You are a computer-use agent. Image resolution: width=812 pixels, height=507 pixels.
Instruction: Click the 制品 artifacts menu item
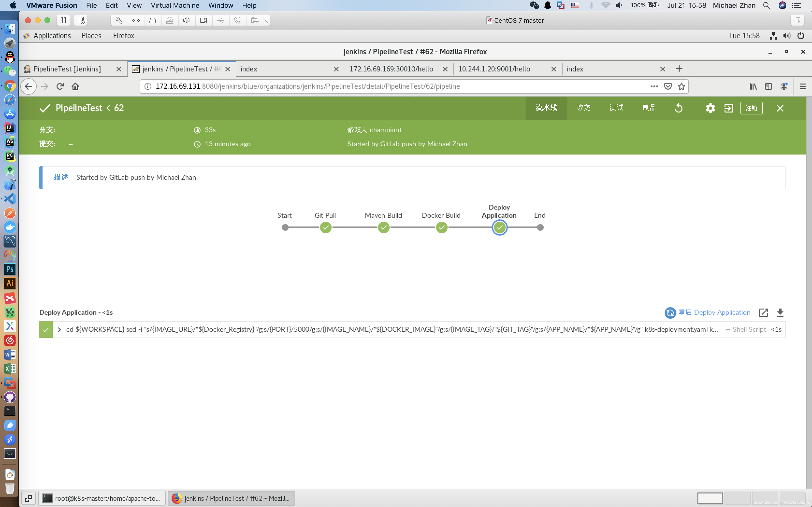pyautogui.click(x=648, y=107)
